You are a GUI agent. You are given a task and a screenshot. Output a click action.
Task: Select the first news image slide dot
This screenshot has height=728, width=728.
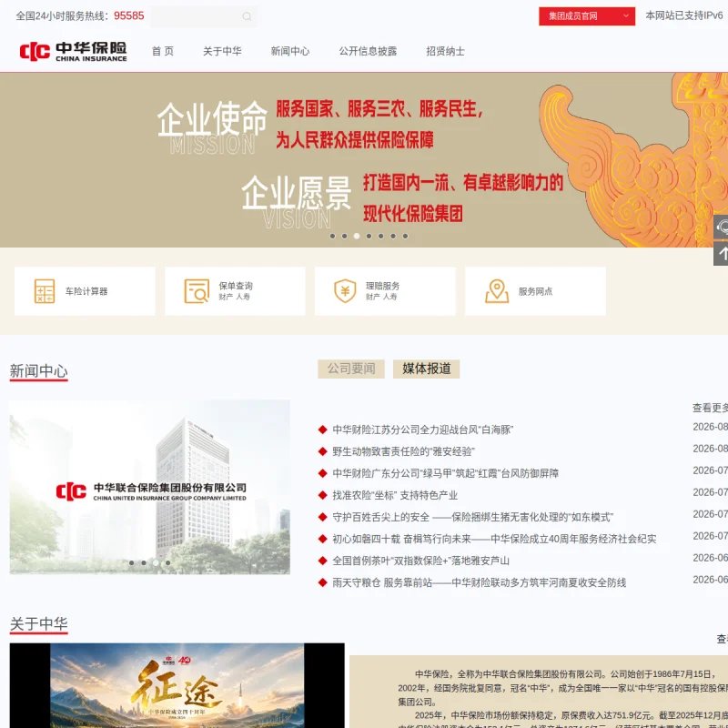pos(132,562)
